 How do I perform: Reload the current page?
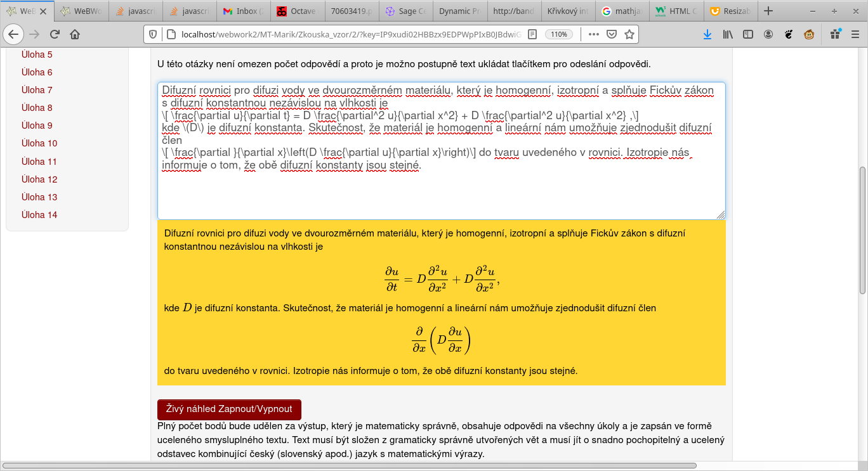pos(55,34)
